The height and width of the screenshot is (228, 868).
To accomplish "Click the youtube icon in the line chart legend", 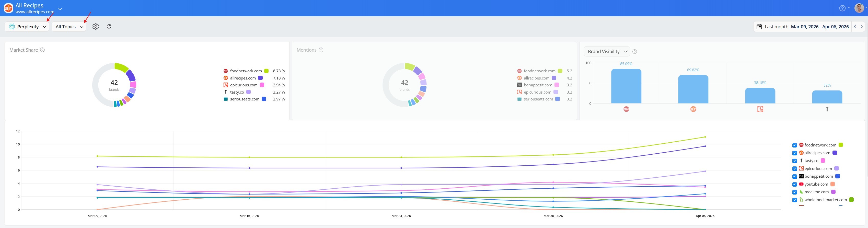I will (x=801, y=184).
